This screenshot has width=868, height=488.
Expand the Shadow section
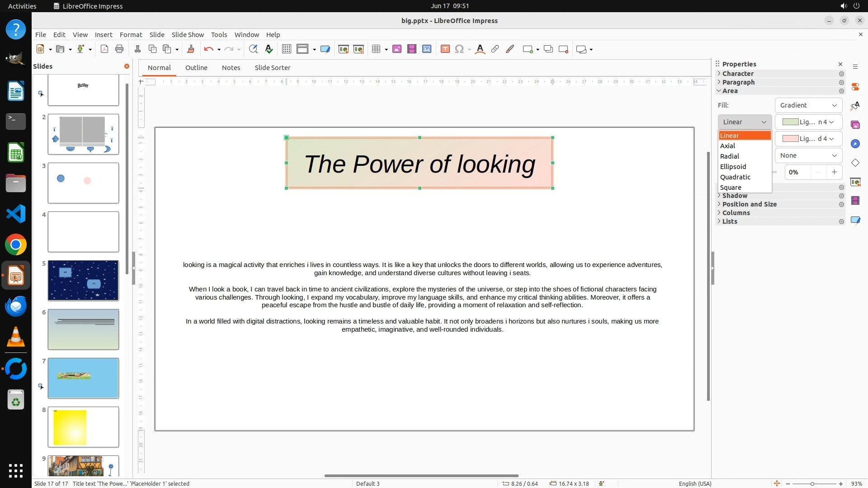click(735, 196)
